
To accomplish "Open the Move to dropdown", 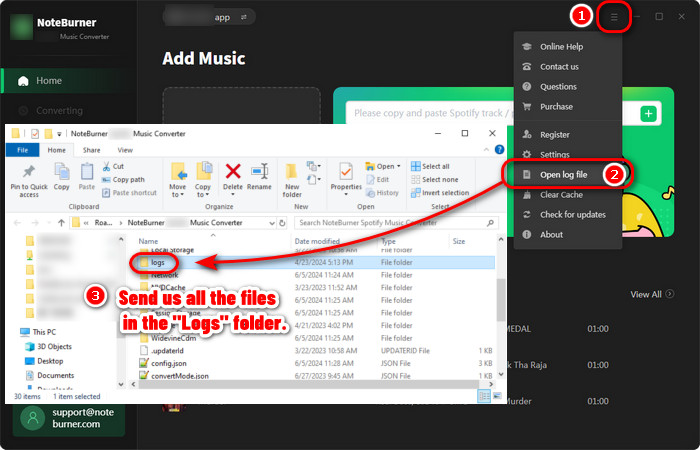I will [x=178, y=180].
